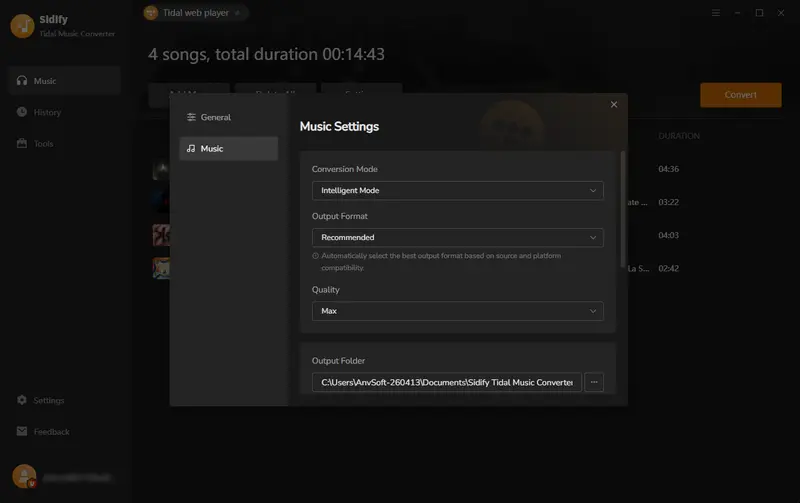
Task: Open the Output Format dropdown
Action: click(x=458, y=237)
